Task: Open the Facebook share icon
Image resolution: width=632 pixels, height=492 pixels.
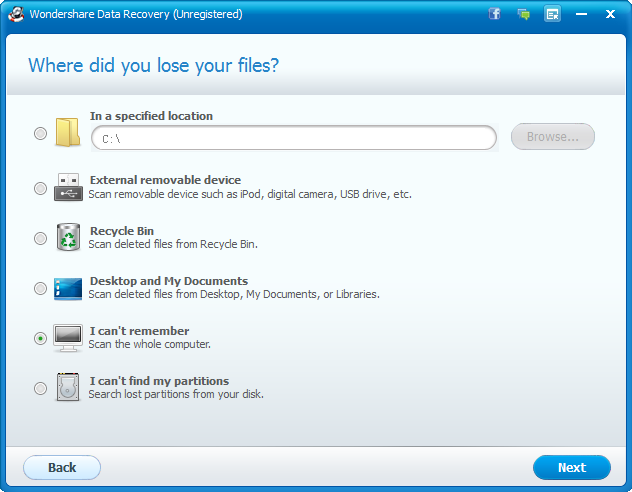Action: (x=494, y=14)
